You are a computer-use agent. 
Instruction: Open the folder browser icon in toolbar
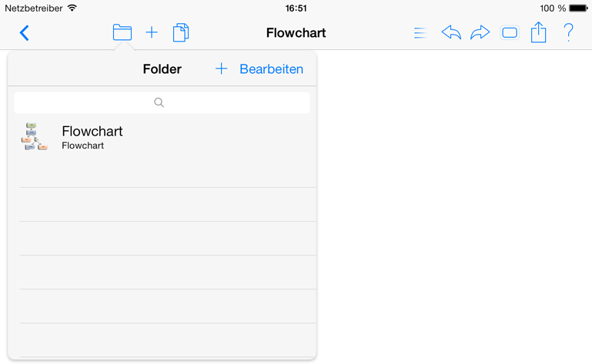[x=122, y=32]
